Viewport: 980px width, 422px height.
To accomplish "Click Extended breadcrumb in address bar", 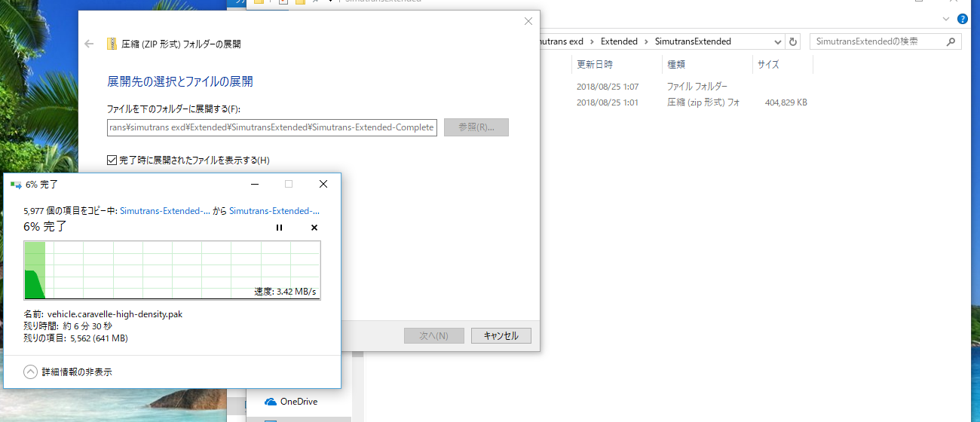I will (x=619, y=41).
